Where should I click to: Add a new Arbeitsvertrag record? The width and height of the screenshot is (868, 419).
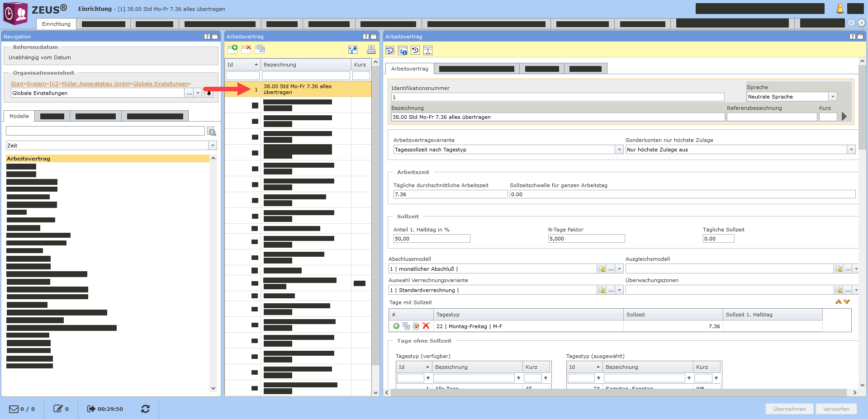[x=232, y=49]
